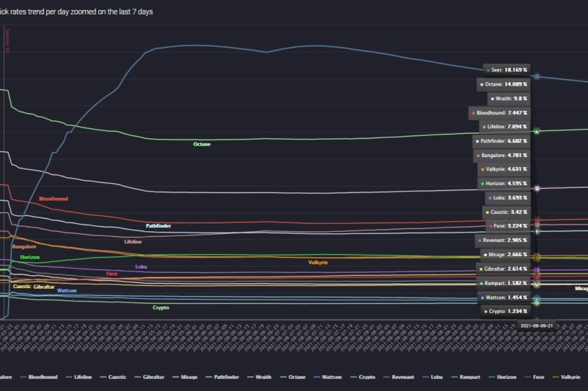Toggle Bloodhound series in bottom legend
The height and width of the screenshot is (391, 588).
click(x=39, y=377)
